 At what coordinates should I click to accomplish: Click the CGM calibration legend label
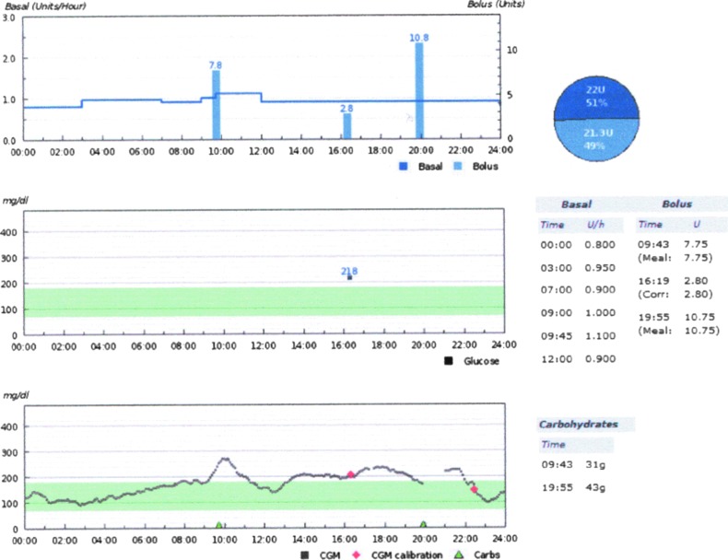[x=406, y=554]
